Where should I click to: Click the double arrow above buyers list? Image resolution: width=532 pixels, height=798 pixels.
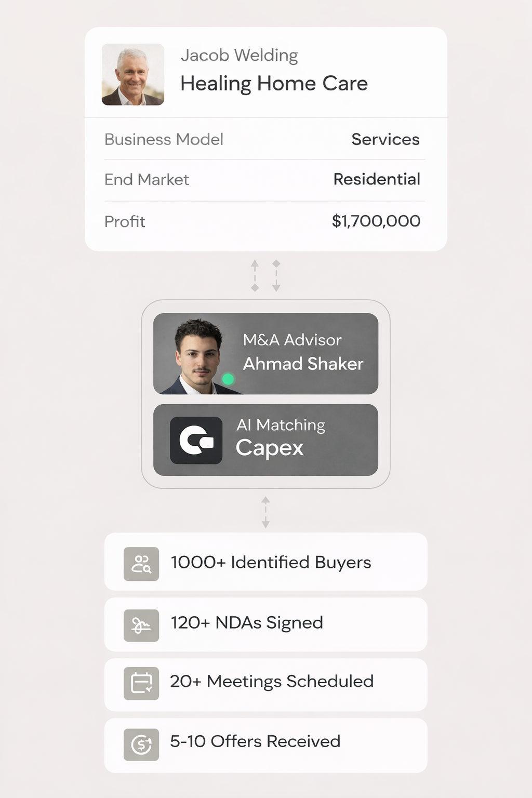[265, 512]
